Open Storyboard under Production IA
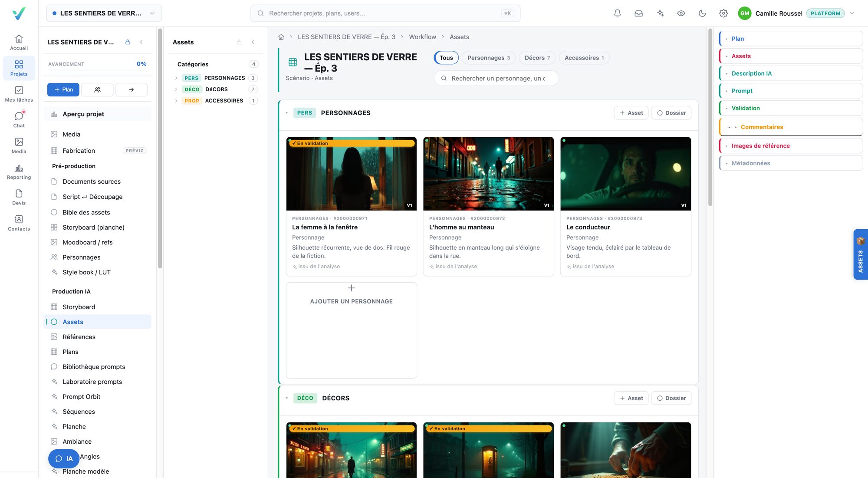Image resolution: width=868 pixels, height=478 pixels. pos(97,307)
